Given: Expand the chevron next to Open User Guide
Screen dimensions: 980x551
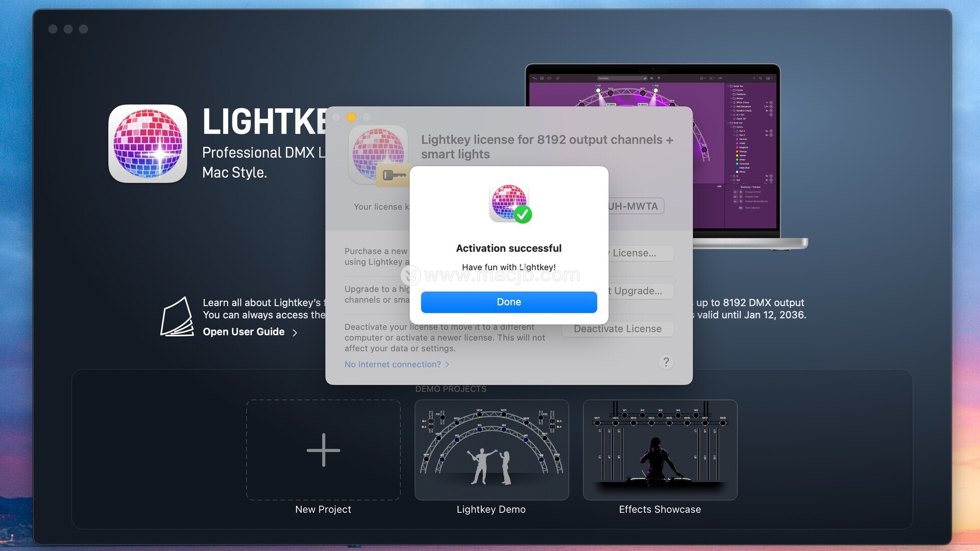Looking at the screenshot, I should pyautogui.click(x=295, y=333).
